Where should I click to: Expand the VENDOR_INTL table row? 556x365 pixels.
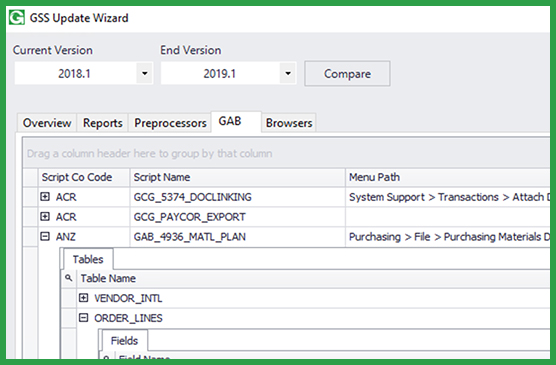click(x=83, y=298)
